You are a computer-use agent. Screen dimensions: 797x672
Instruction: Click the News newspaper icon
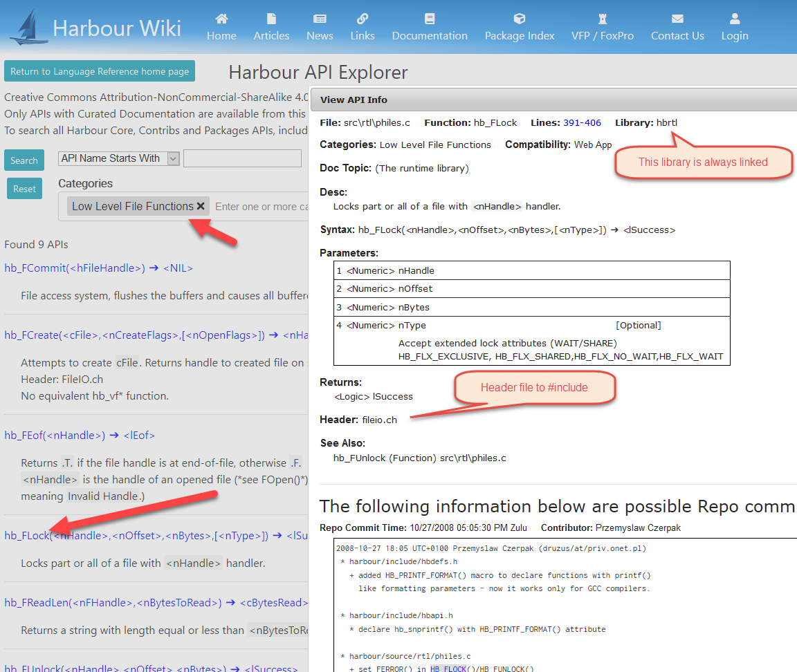tap(320, 19)
